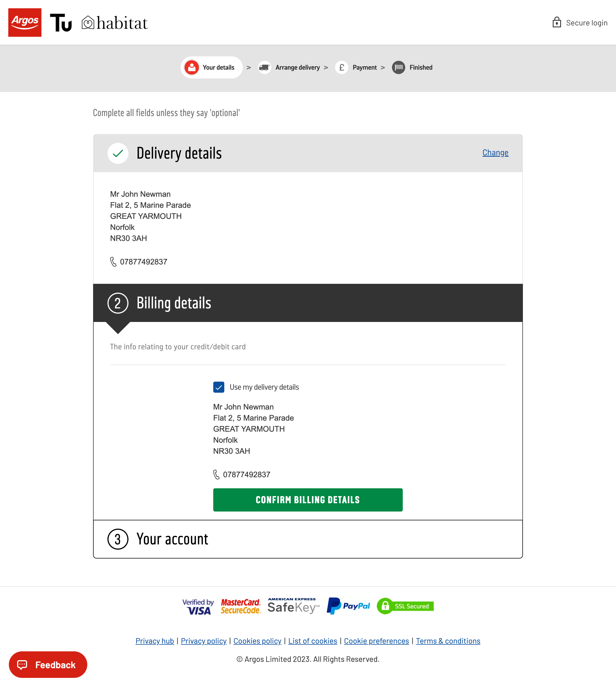Open the Change delivery details link
This screenshot has height=687, width=616.
pos(495,153)
